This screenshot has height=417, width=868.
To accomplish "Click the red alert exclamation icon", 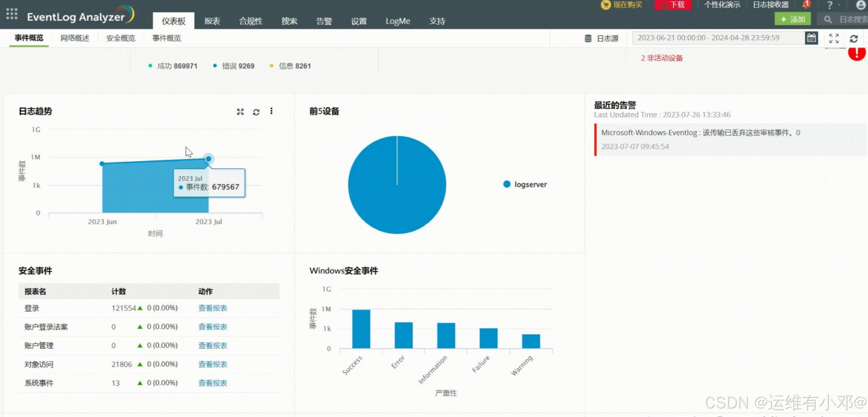I will coord(857,54).
